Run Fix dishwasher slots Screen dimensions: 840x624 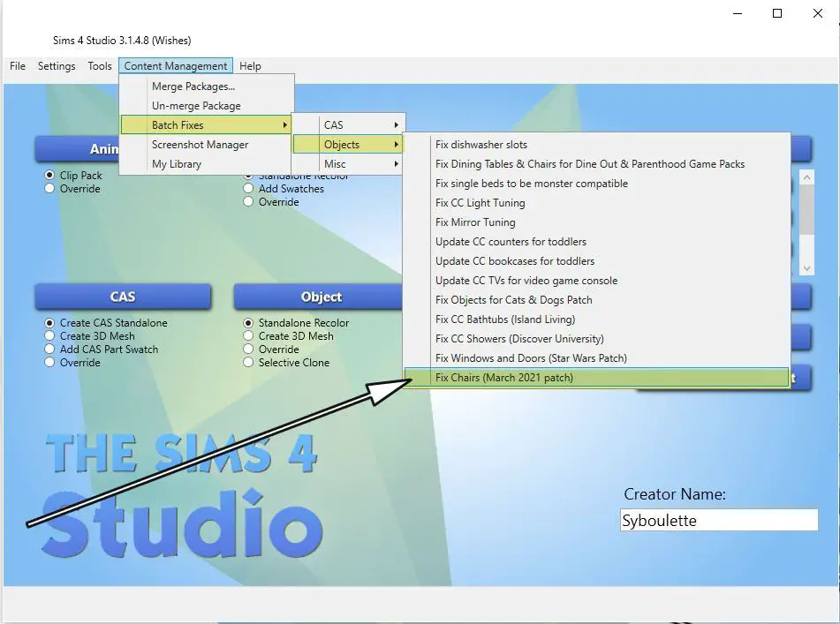[x=597, y=145]
